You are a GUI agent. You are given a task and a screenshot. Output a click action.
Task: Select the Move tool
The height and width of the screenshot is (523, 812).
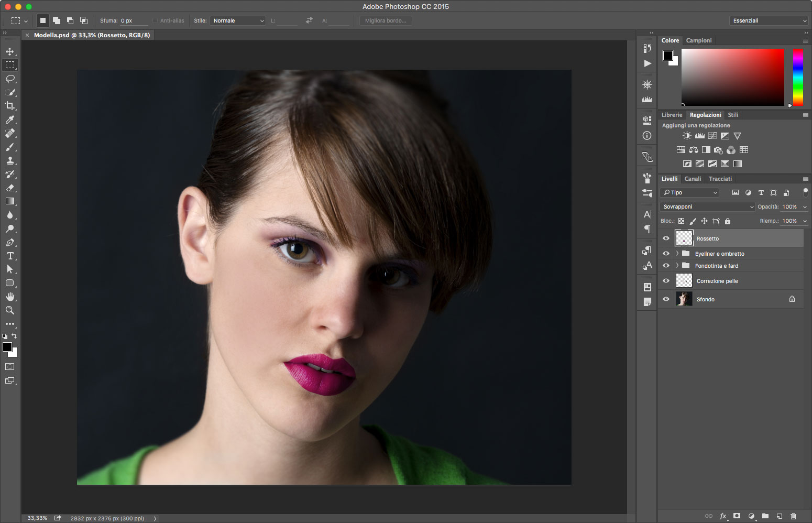click(x=10, y=51)
